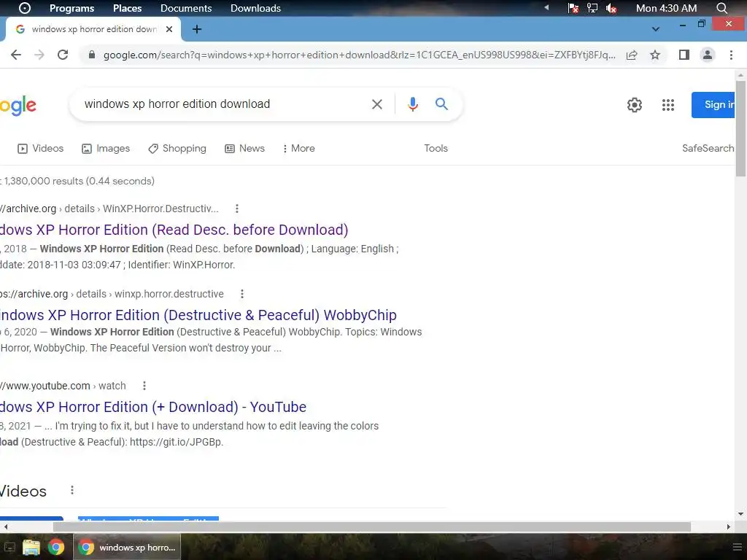Click the scroll right arrow of horizontal scrollbar
The width and height of the screenshot is (747, 560).
729,526
